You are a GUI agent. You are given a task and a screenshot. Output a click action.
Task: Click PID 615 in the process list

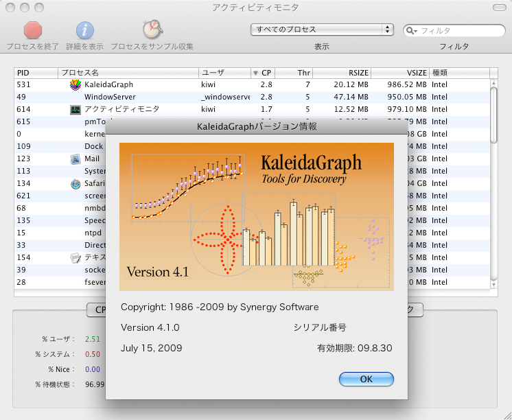tap(23, 122)
